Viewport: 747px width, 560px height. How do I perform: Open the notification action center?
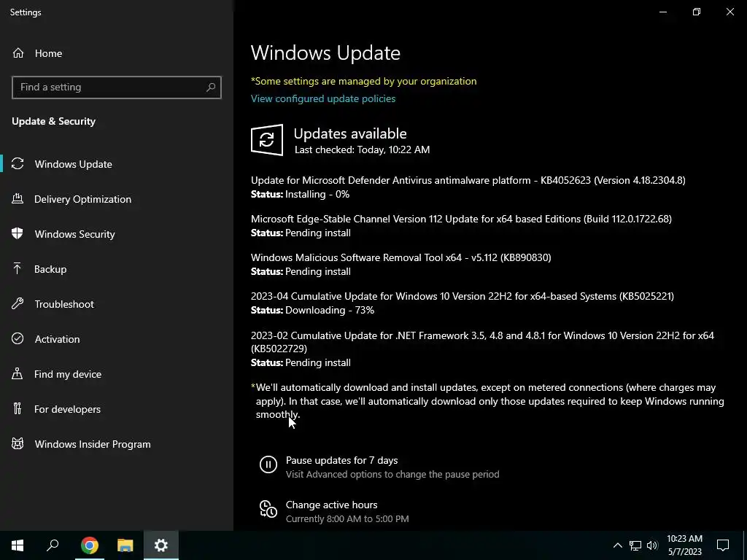tap(723, 545)
